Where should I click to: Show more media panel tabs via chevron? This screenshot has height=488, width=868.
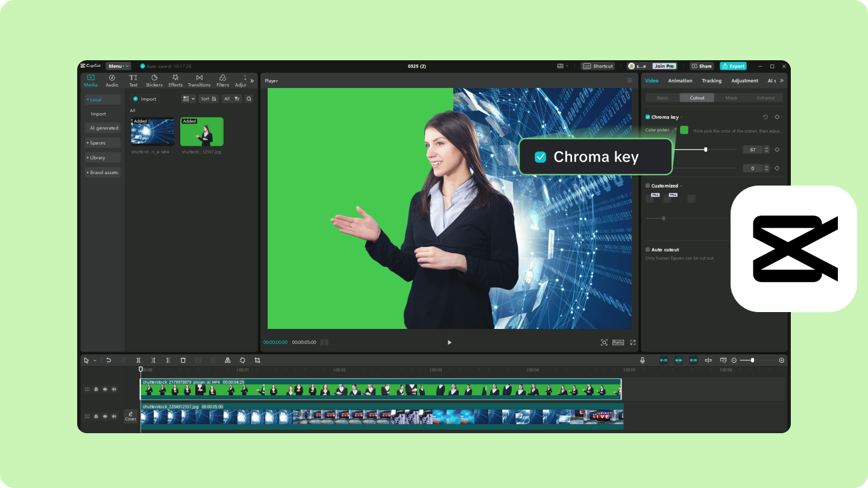[252, 81]
